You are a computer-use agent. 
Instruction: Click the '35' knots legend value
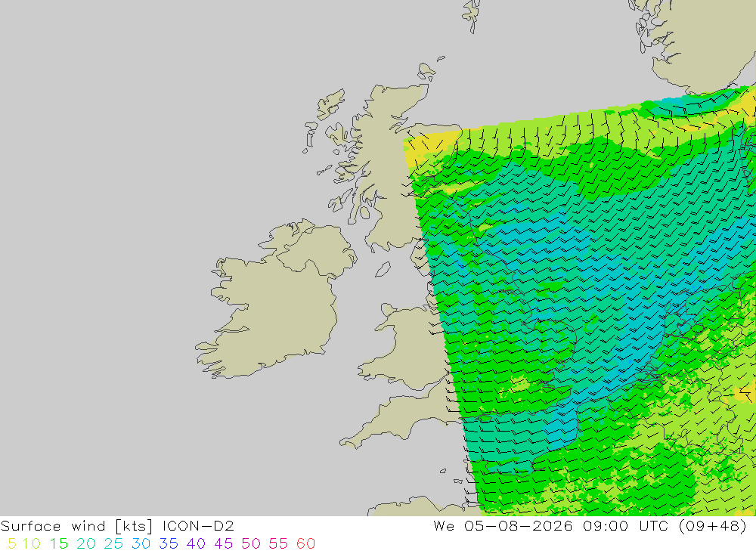click(169, 544)
